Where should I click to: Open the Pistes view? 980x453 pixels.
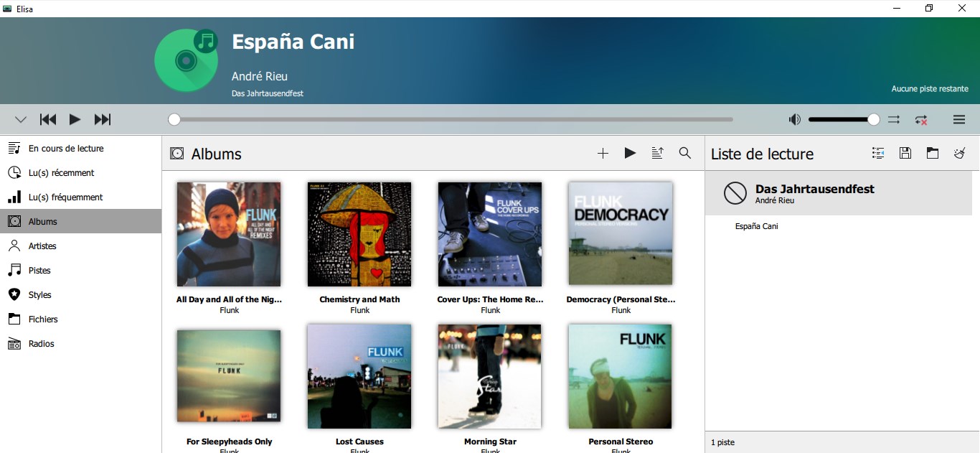[80, 271]
